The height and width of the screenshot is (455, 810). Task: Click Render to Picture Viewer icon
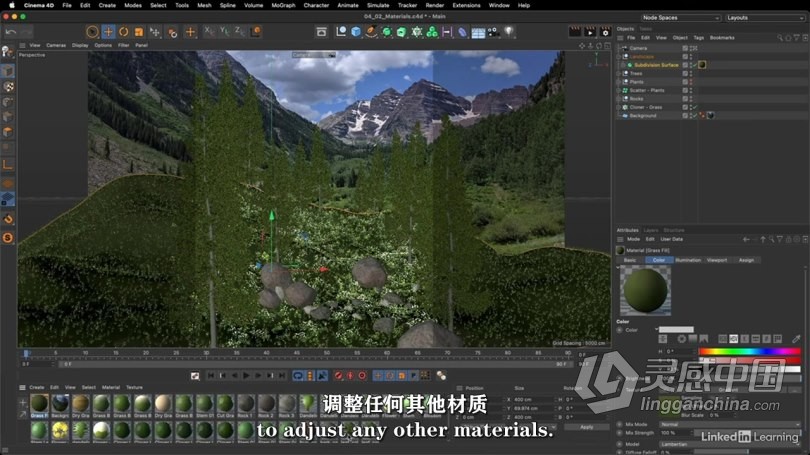tap(590, 32)
